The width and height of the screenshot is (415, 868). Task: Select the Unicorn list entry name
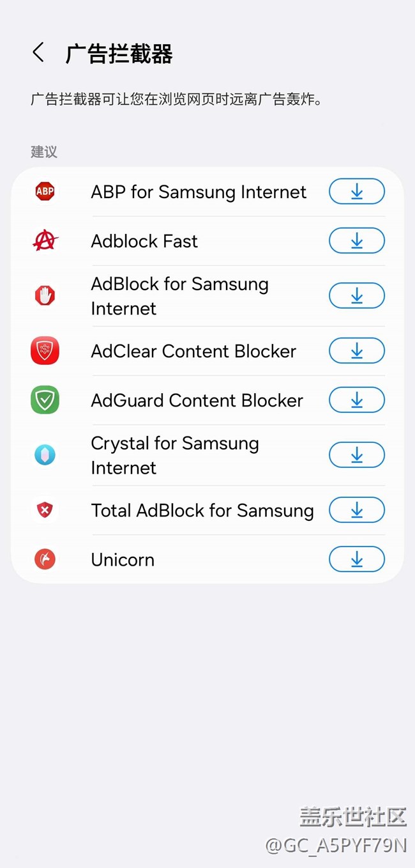coord(123,559)
